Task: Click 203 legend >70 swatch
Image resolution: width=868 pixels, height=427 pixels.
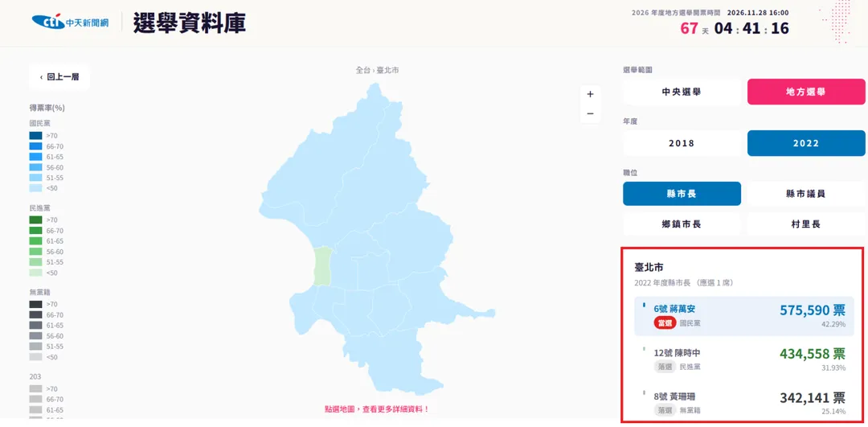Action: click(x=36, y=388)
